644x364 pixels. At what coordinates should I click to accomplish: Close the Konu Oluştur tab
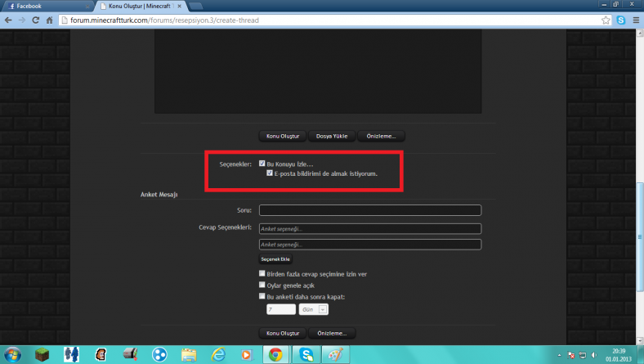pos(180,7)
